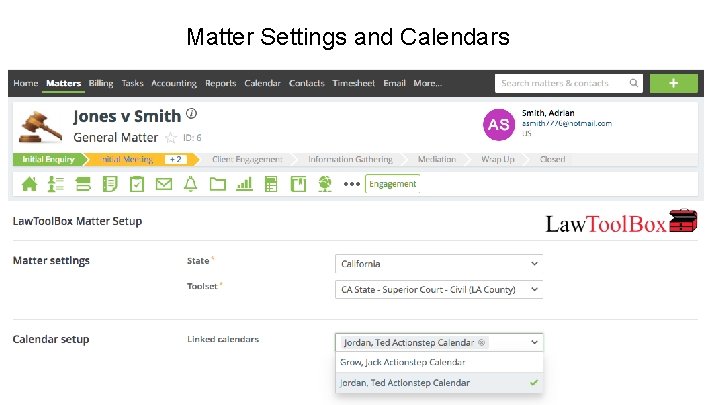Go to the Timesheet menu
720x405 pixels.
click(353, 83)
